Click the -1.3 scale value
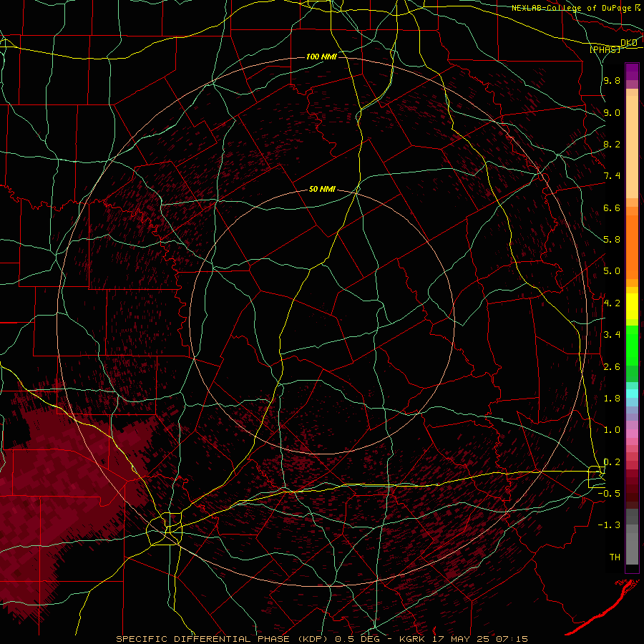The width and height of the screenshot is (644, 644). [609, 525]
